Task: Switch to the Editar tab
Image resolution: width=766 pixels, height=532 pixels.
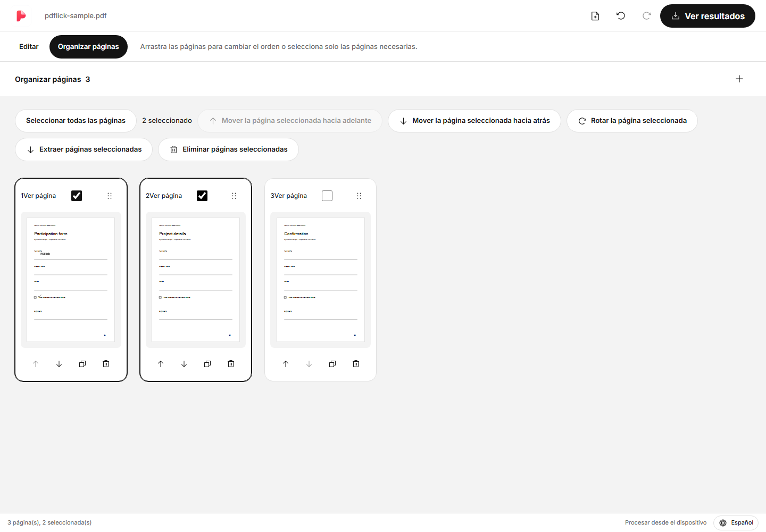Action: tap(29, 47)
